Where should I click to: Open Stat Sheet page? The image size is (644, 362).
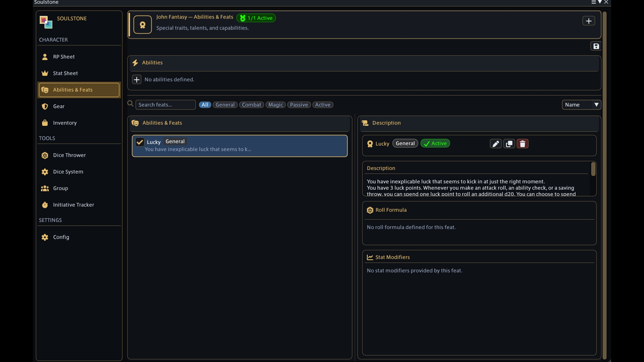point(79,73)
